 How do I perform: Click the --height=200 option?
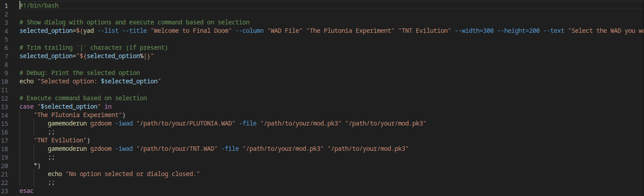(520, 31)
